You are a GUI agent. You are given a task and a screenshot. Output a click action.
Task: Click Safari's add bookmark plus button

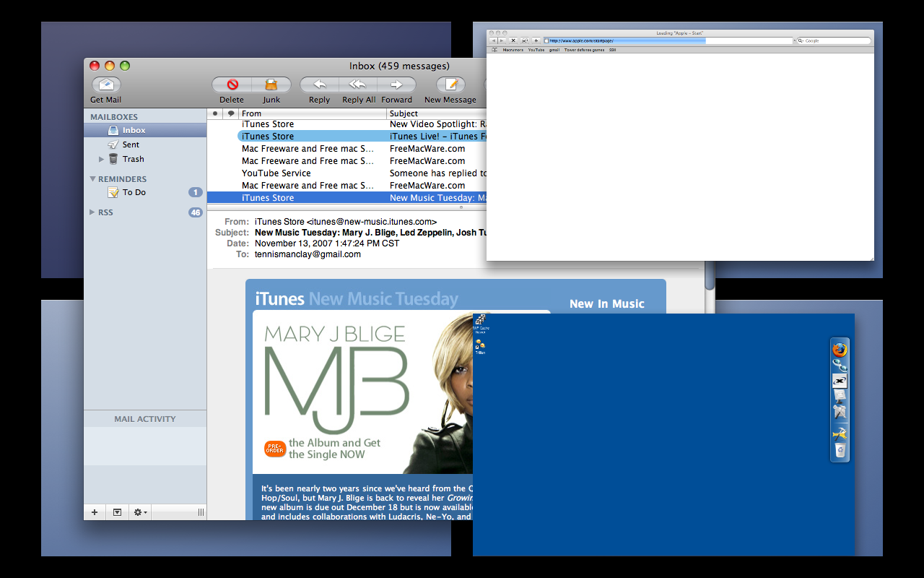[x=536, y=40]
